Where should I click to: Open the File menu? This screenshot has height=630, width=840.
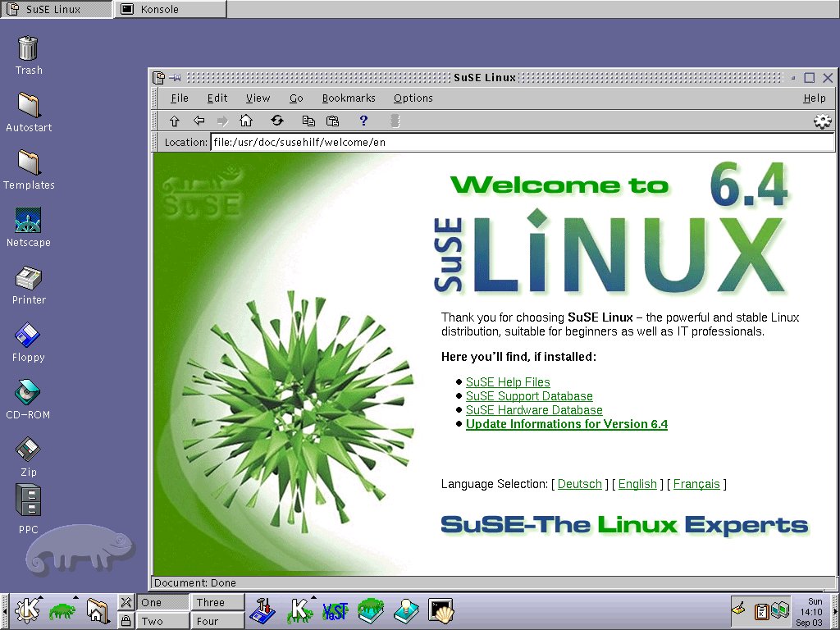pos(180,98)
